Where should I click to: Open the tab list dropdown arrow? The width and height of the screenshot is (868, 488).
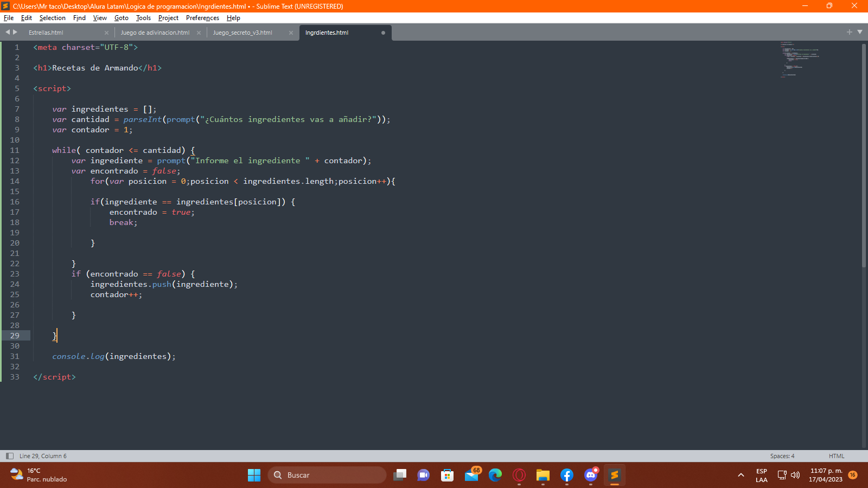860,32
